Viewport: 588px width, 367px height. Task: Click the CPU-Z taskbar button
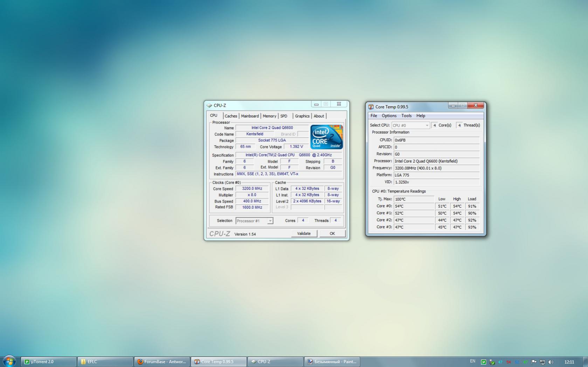point(276,362)
